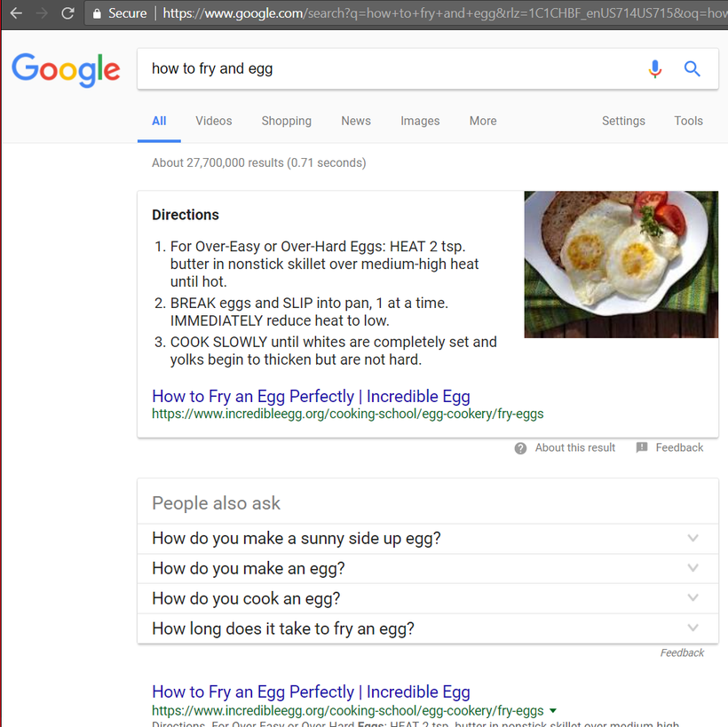Screen dimensions: 728x727
Task: Open featured "How to Fry an Egg Perfectly" link
Action: pos(311,397)
